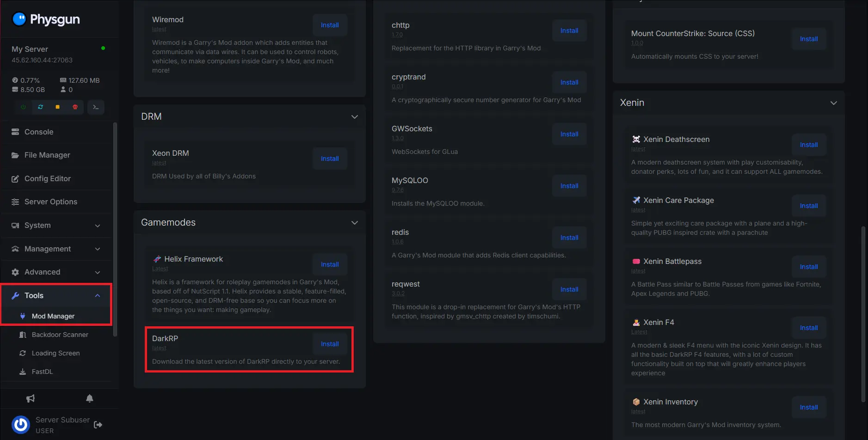This screenshot has height=440, width=868.
Task: Collapse the Gamemodes section chevron
Action: [355, 223]
